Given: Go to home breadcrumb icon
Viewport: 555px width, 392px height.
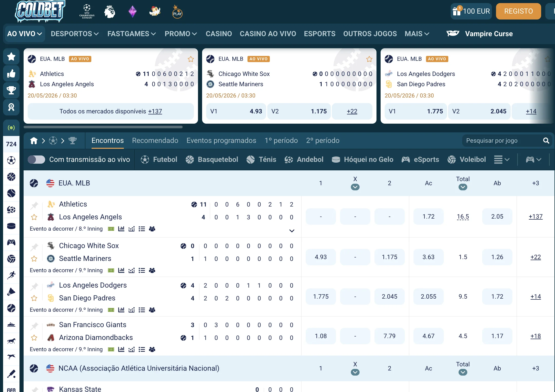Looking at the screenshot, I should pyautogui.click(x=34, y=141).
